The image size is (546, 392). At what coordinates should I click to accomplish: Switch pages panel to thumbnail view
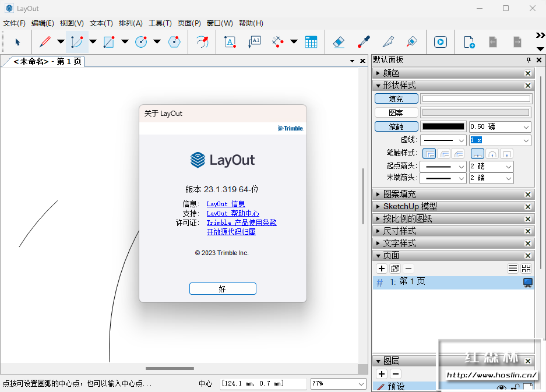pos(526,269)
